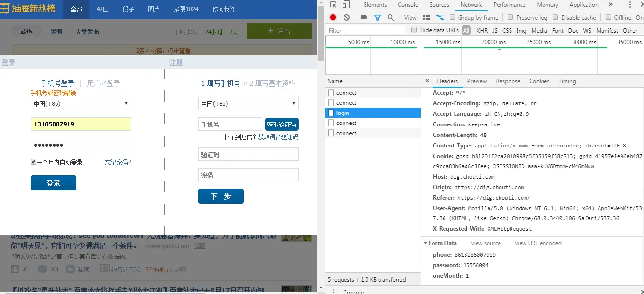
Task: Click the capture screenshots camera icon
Action: tap(364, 17)
